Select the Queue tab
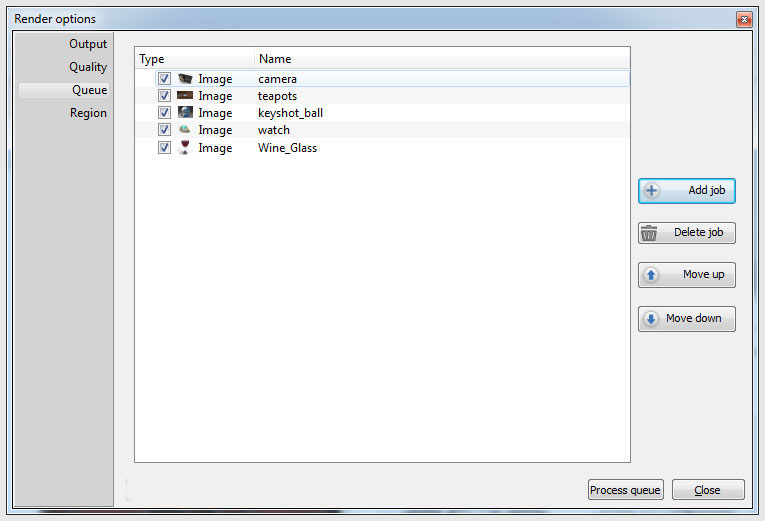The height and width of the screenshot is (521, 765). 64,90
